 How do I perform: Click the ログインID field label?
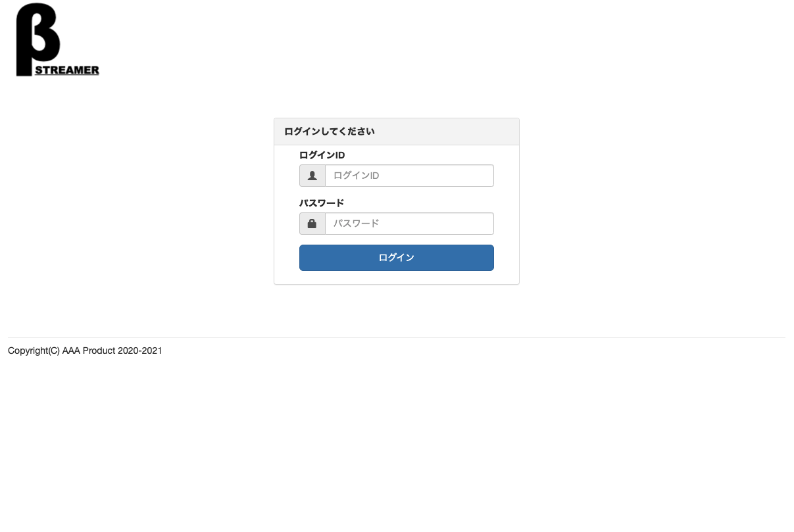click(x=322, y=155)
